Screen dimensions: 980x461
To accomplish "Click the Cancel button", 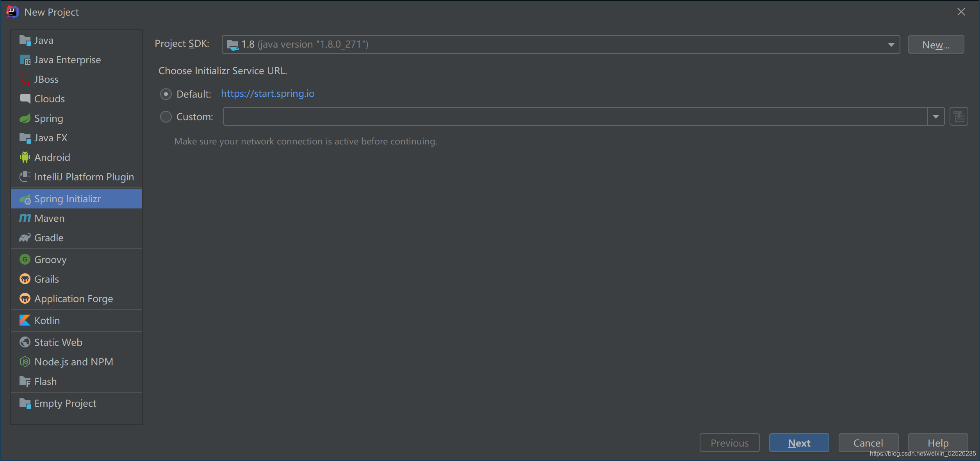I will (x=868, y=443).
